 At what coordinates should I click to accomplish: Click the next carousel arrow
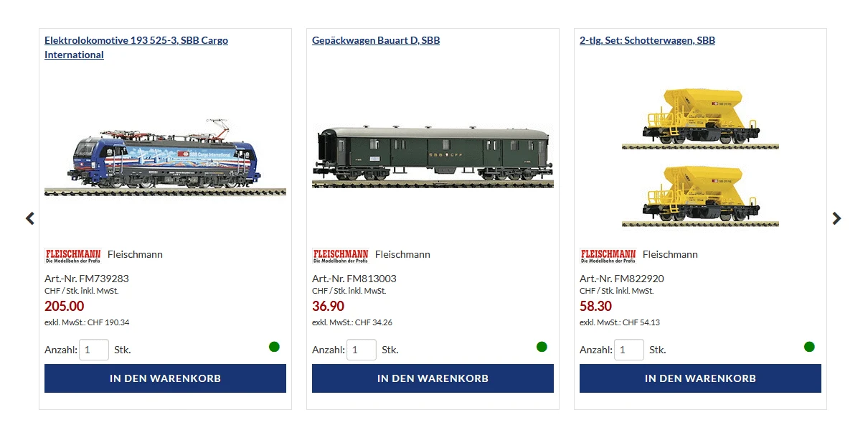tap(836, 218)
